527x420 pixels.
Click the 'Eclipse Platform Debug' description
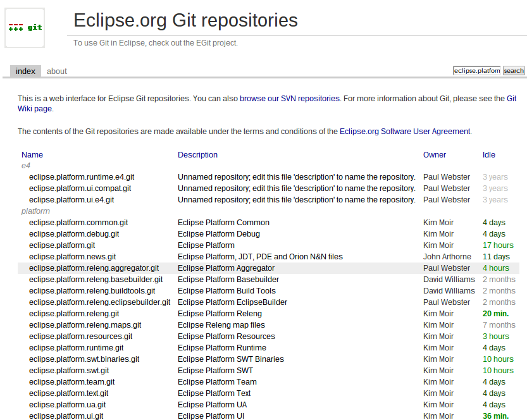pos(219,234)
